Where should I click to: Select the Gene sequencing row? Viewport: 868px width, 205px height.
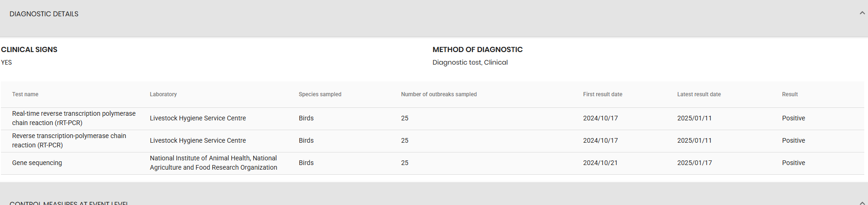pyautogui.click(x=432, y=163)
